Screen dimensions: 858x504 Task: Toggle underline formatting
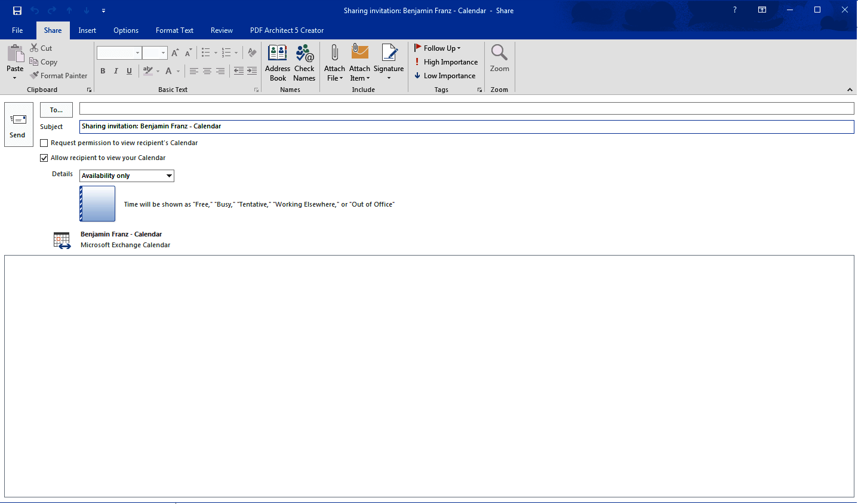[129, 71]
